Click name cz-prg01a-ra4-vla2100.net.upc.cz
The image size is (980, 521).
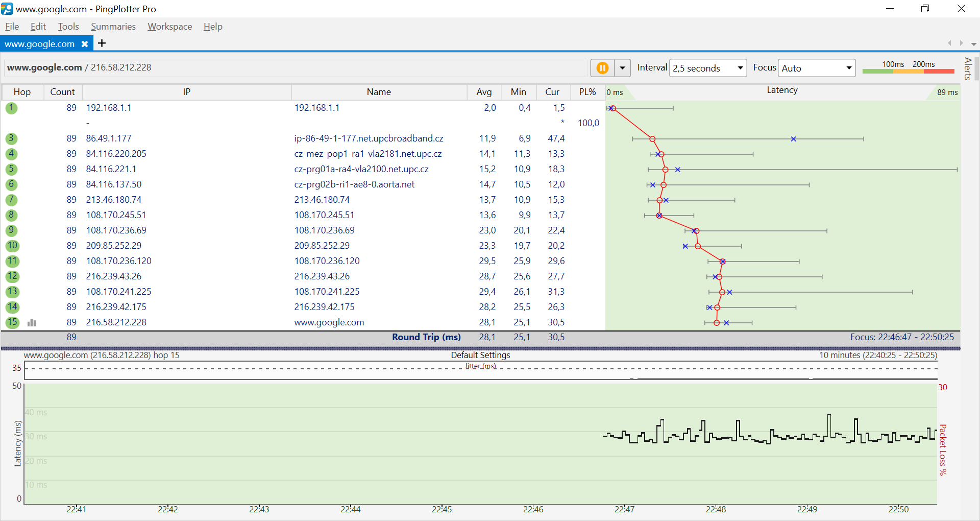(361, 169)
